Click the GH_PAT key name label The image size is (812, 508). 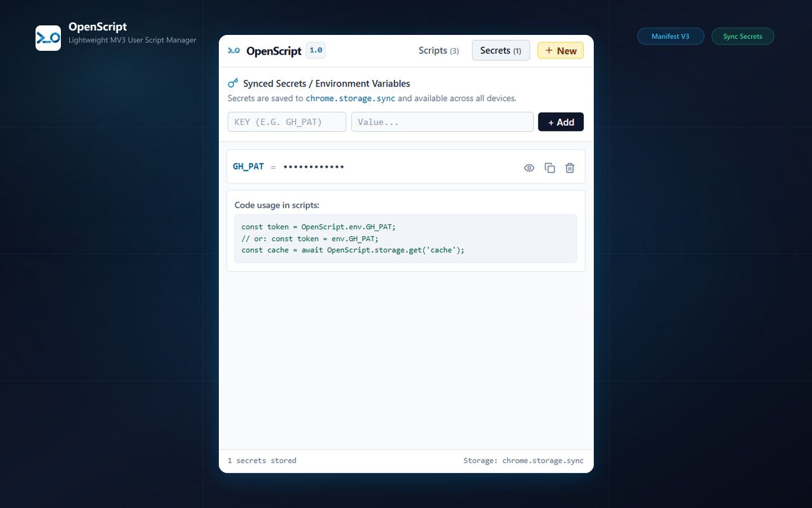[248, 166]
